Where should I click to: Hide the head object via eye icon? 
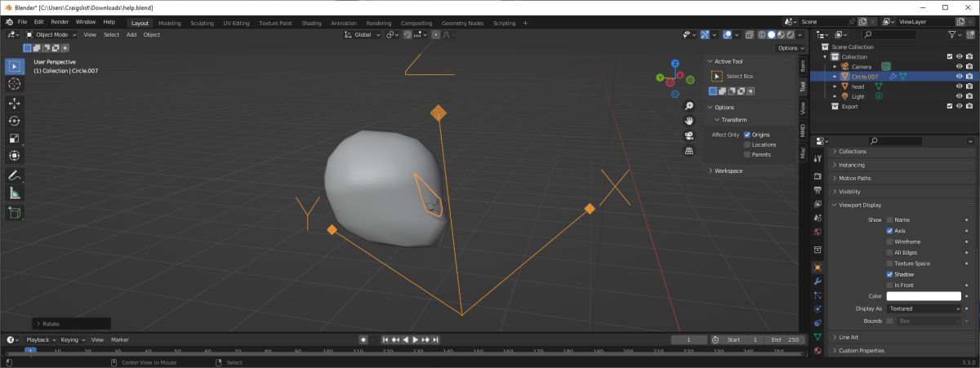(x=959, y=86)
